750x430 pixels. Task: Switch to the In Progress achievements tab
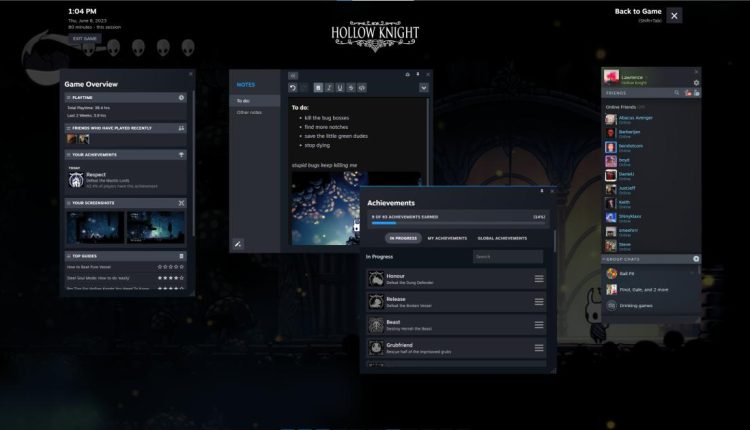(x=403, y=238)
